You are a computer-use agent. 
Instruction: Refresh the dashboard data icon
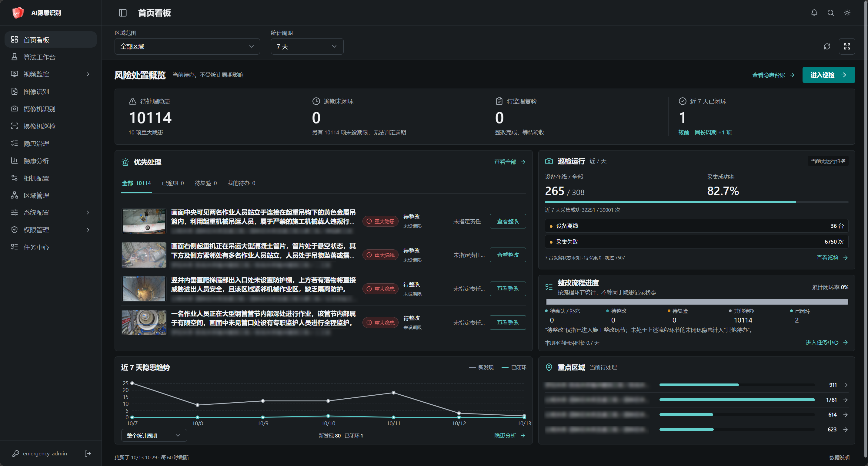pos(827,46)
